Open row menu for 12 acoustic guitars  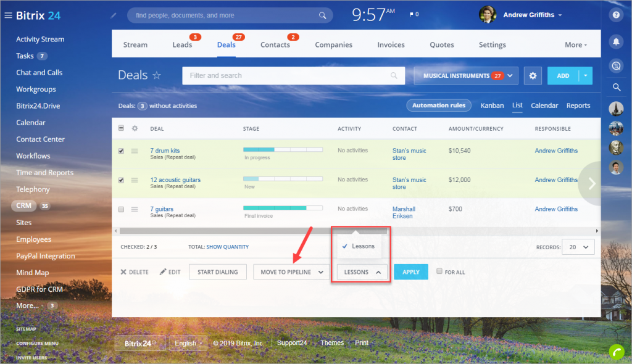coord(135,180)
